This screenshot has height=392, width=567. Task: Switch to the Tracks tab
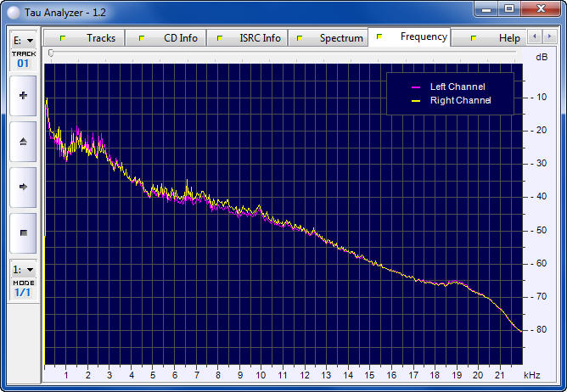pos(92,38)
